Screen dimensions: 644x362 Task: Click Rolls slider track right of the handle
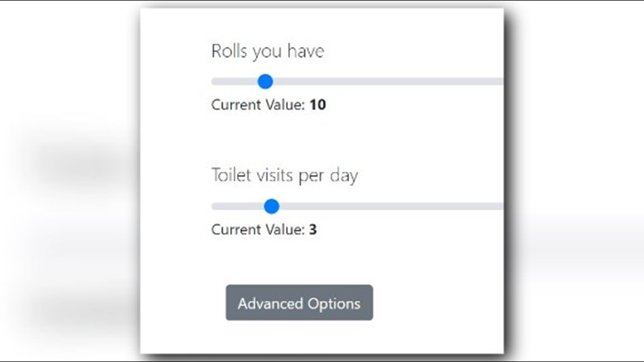pyautogui.click(x=388, y=82)
